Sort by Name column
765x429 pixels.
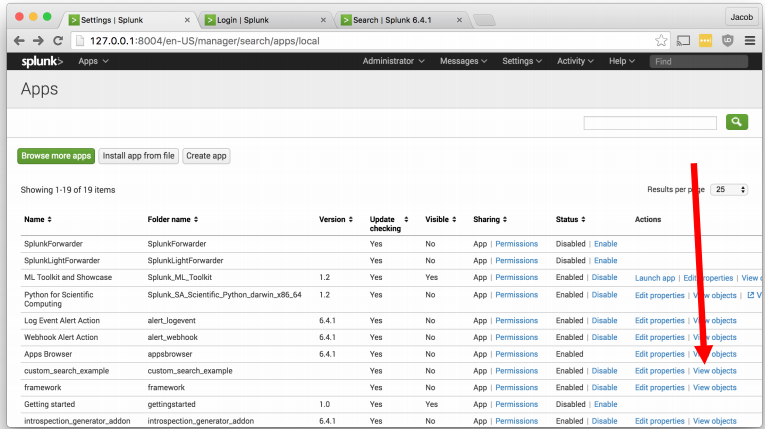[x=38, y=219]
